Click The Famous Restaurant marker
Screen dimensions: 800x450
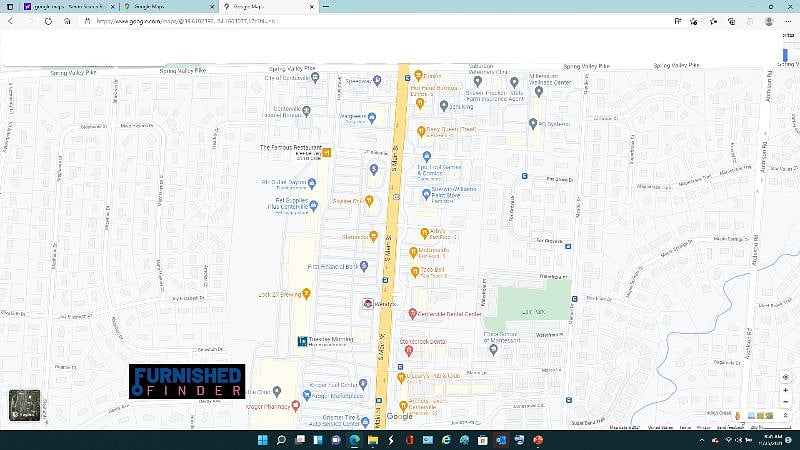pyautogui.click(x=327, y=152)
